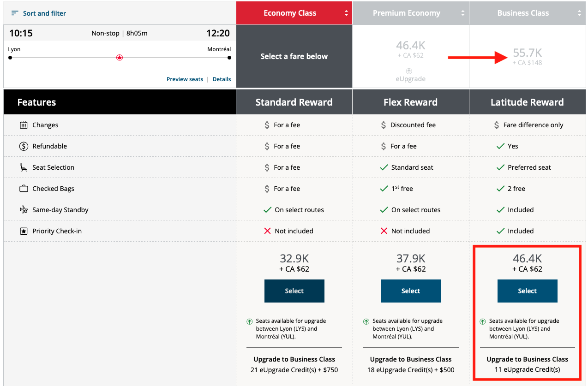The height and width of the screenshot is (386, 588).
Task: Click the eUpgrade arrow icon under Premium Economy price
Action: (x=409, y=71)
